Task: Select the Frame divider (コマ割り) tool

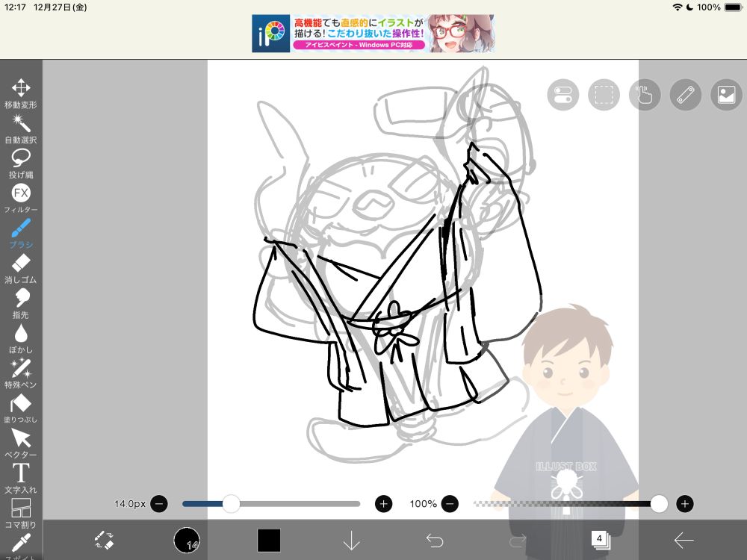Action: [21, 514]
